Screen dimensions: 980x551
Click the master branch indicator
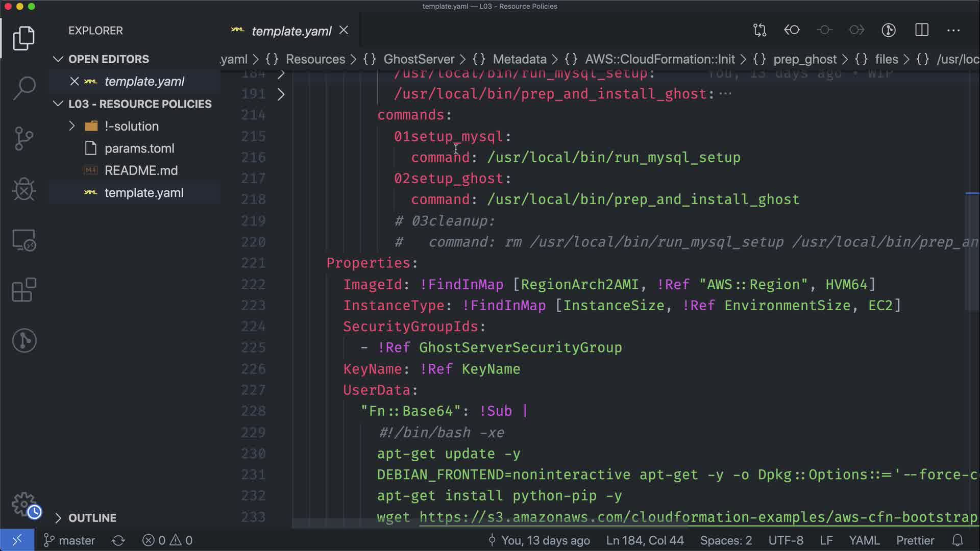[x=70, y=540]
